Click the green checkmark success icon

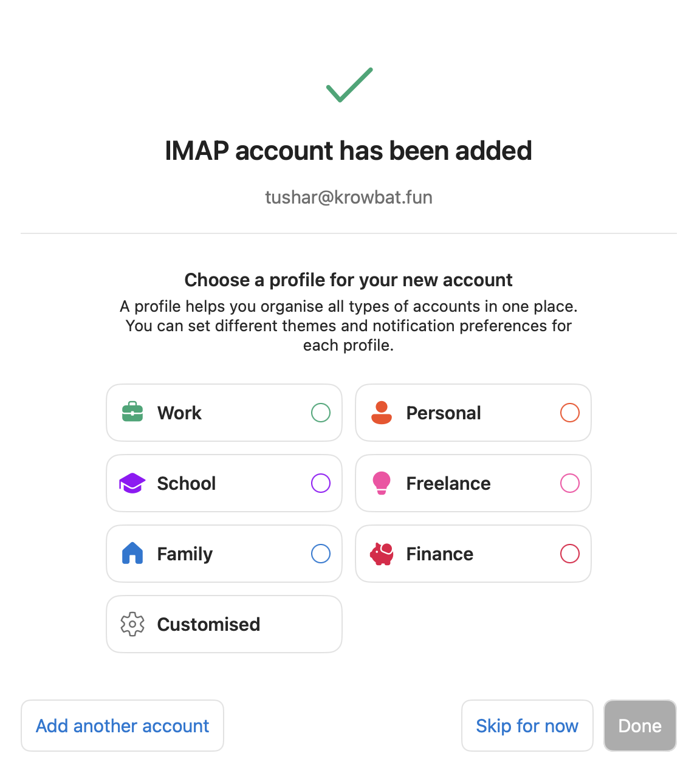[349, 85]
